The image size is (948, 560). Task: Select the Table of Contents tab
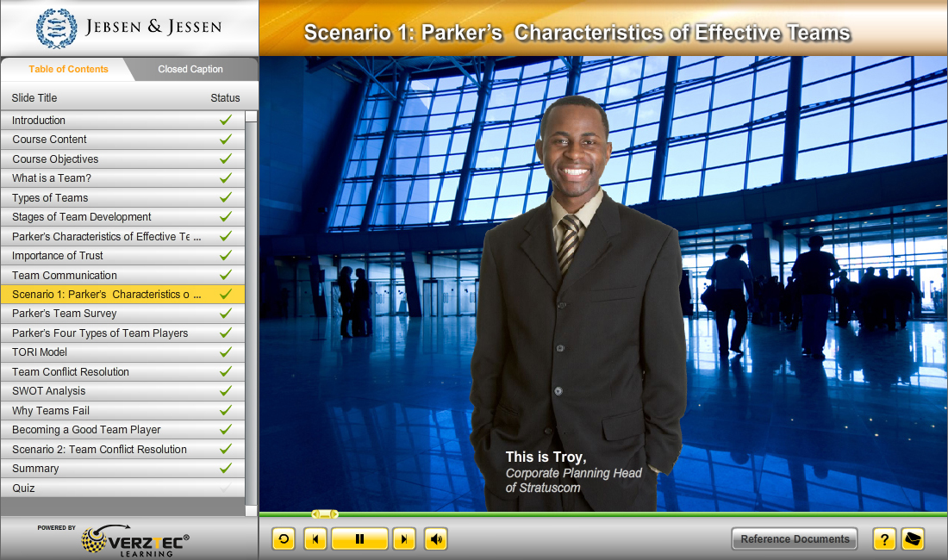point(68,70)
